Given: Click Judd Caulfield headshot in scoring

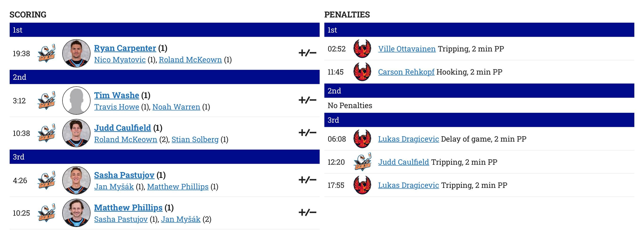Looking at the screenshot, I should [76, 133].
